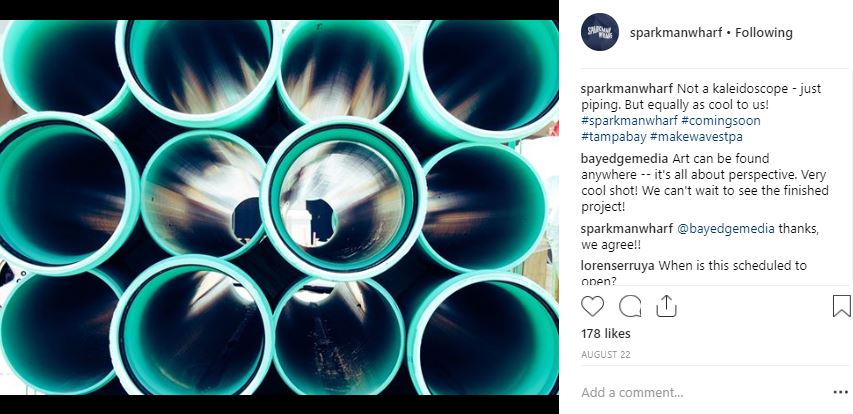Open the comment speech bubble icon
Viewport: 853px width, 414px height.
630,306
